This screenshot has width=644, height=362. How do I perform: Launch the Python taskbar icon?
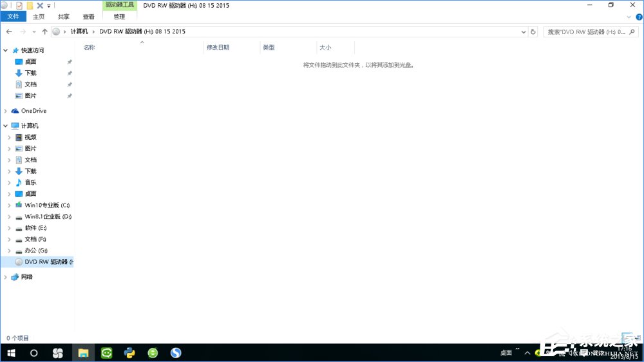130,353
